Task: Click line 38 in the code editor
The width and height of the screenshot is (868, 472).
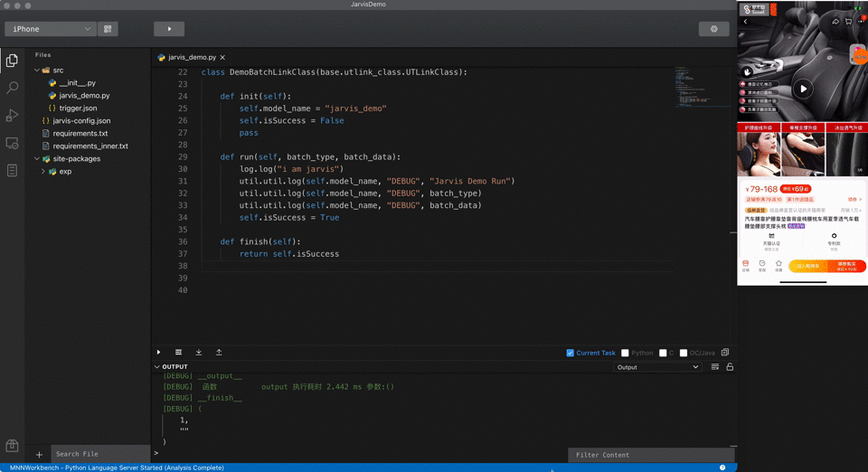Action: click(438, 266)
